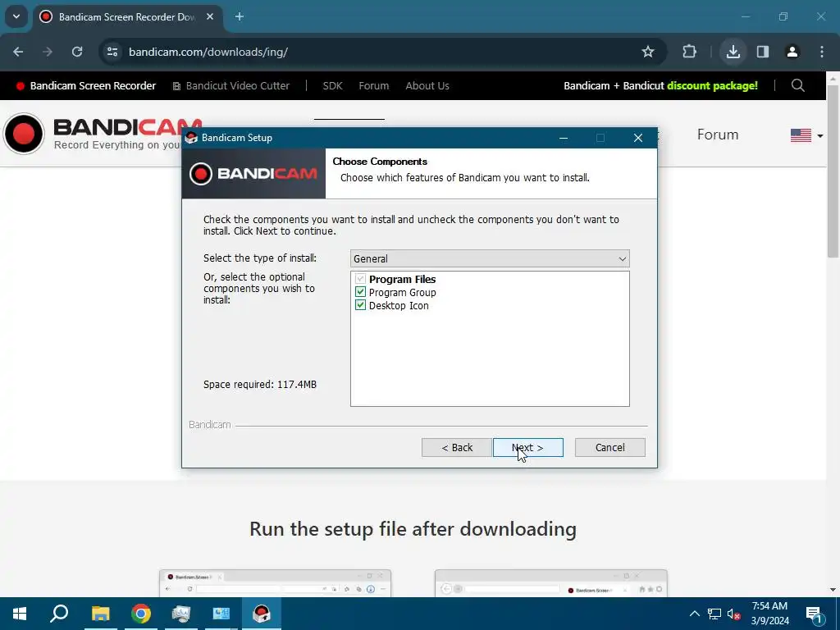Bookmark this page with the star icon
840x630 pixels.
648,52
